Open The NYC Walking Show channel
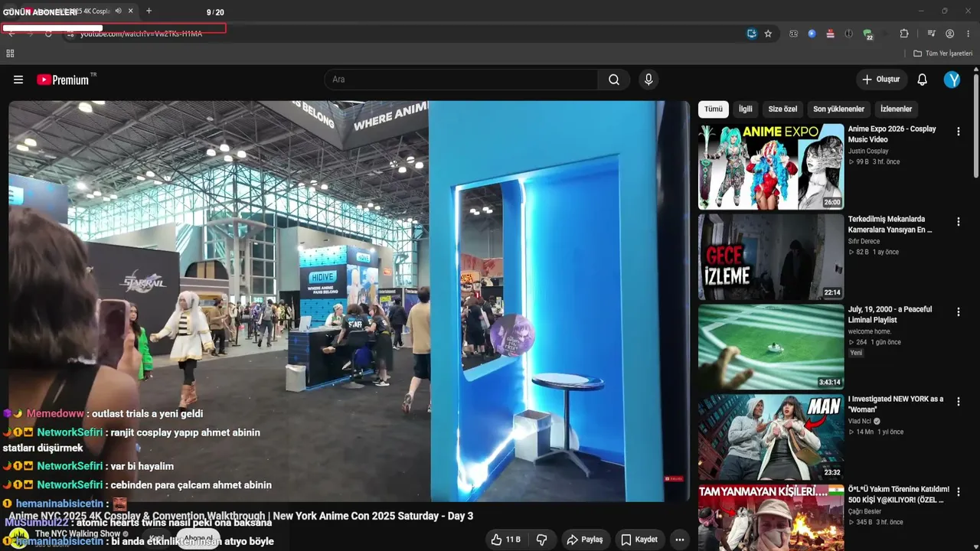This screenshot has width=980, height=551. (x=77, y=533)
